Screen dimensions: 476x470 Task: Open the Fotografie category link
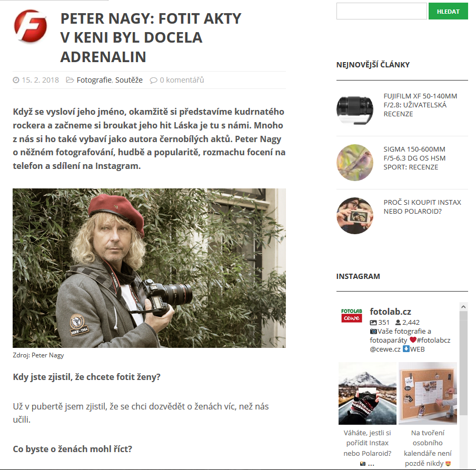[x=94, y=80]
